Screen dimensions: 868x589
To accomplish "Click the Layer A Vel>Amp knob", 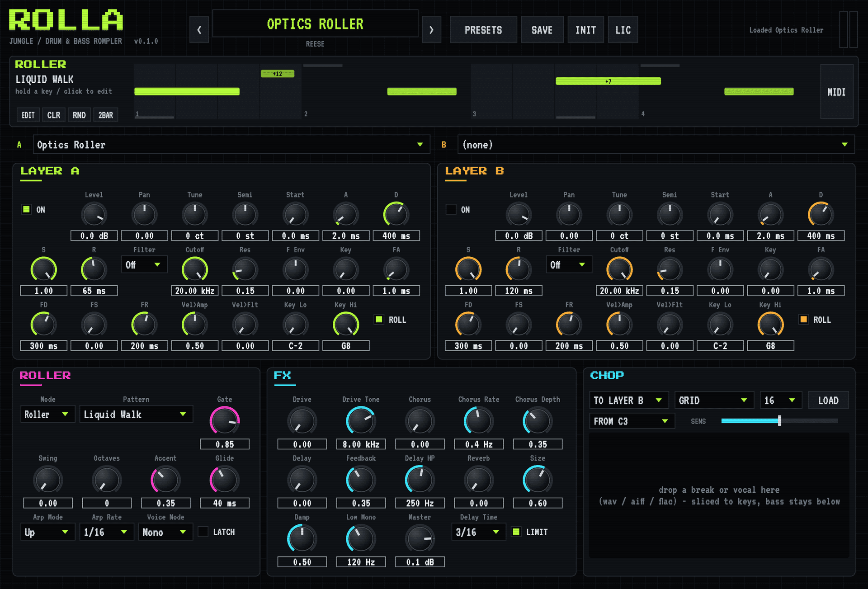I will (x=195, y=325).
